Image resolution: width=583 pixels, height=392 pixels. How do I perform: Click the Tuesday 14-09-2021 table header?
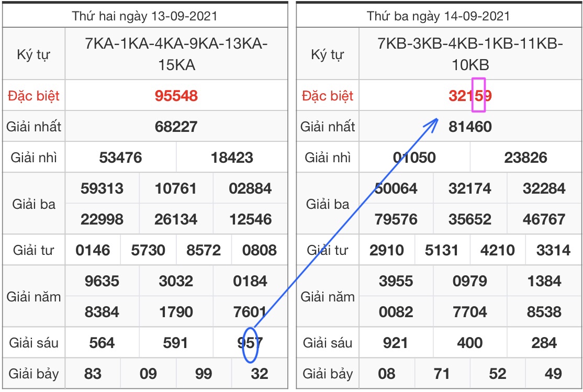click(438, 16)
